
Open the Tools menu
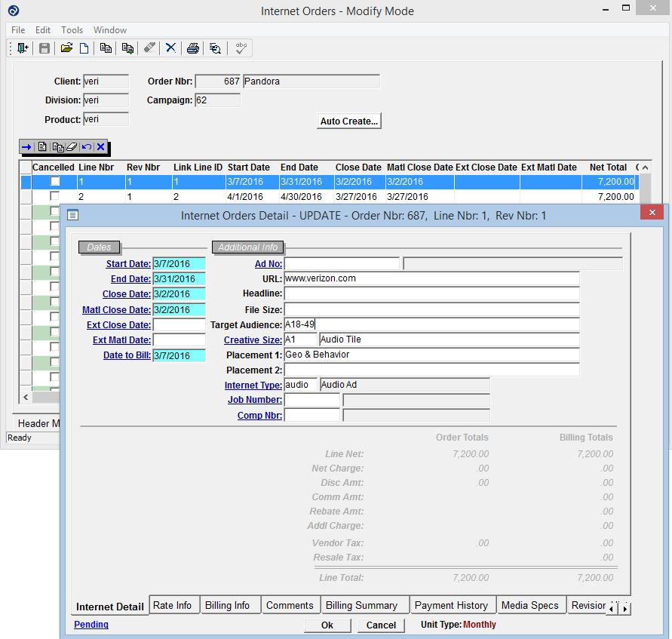[72, 30]
